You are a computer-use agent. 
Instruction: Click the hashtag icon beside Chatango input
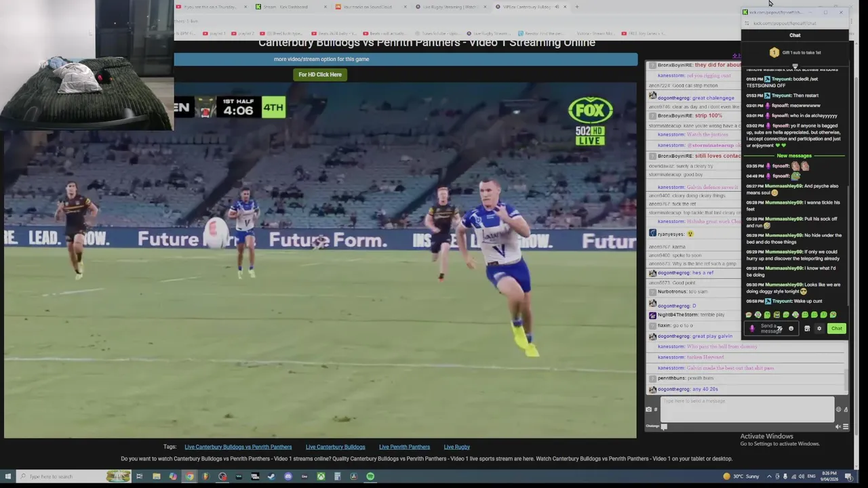[656, 409]
